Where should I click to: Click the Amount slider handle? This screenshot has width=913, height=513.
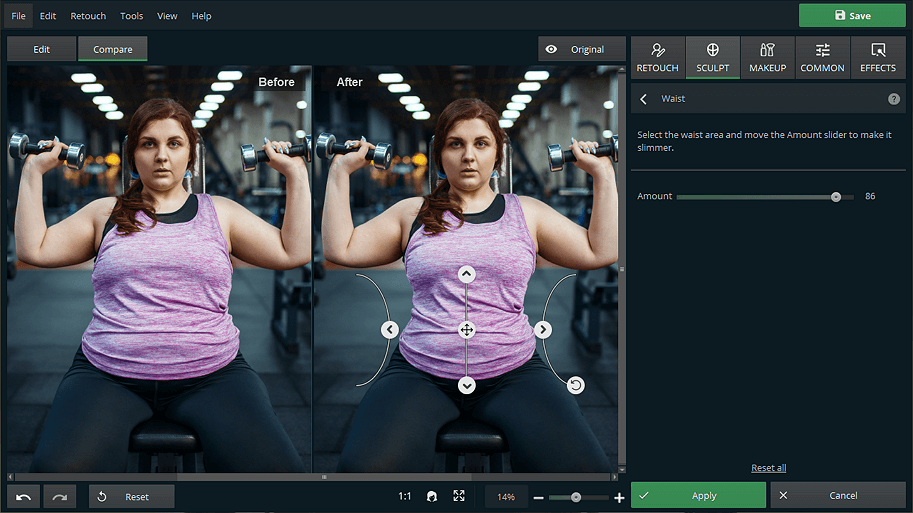point(836,197)
